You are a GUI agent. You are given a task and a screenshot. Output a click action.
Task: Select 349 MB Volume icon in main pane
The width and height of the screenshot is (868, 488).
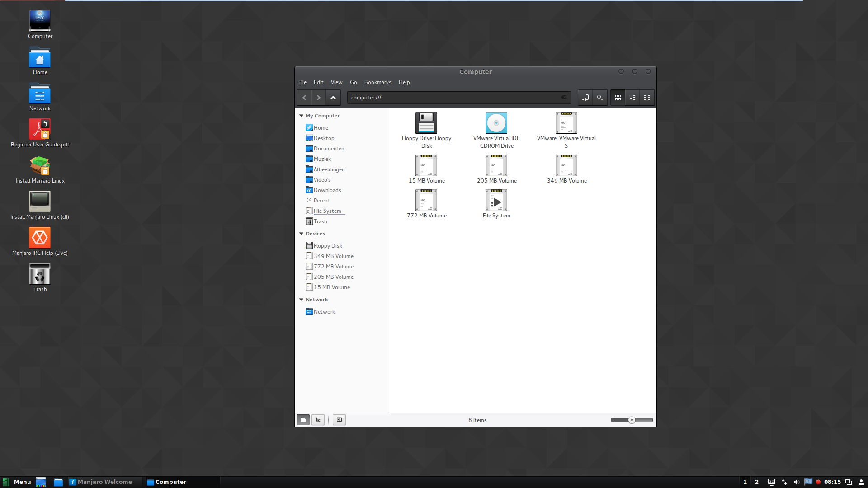pyautogui.click(x=566, y=165)
